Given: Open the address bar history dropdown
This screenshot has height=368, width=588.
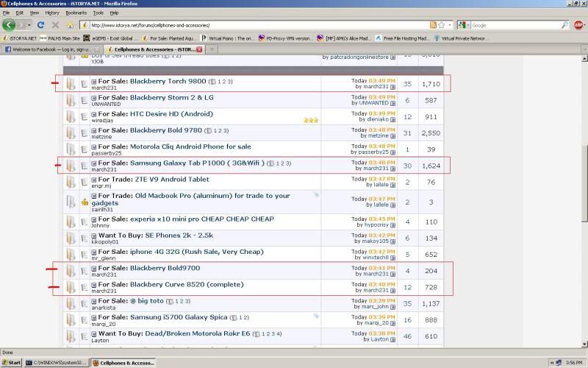Looking at the screenshot, I should pos(451,25).
